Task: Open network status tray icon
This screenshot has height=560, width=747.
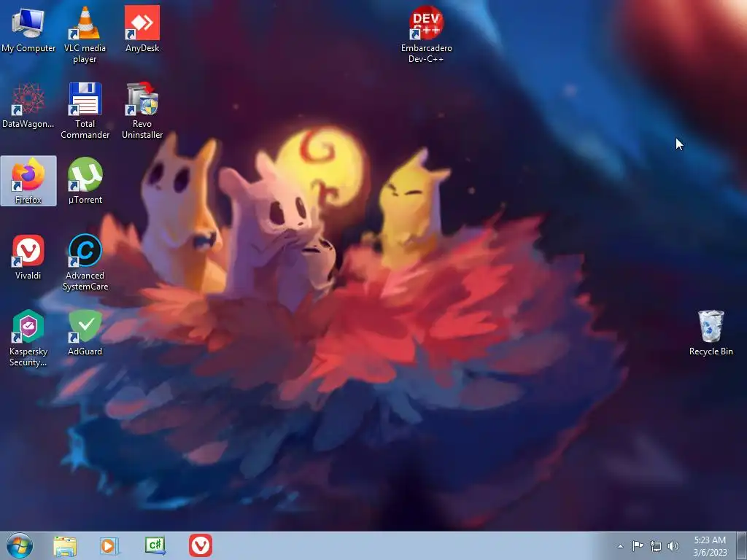Action: point(656,546)
